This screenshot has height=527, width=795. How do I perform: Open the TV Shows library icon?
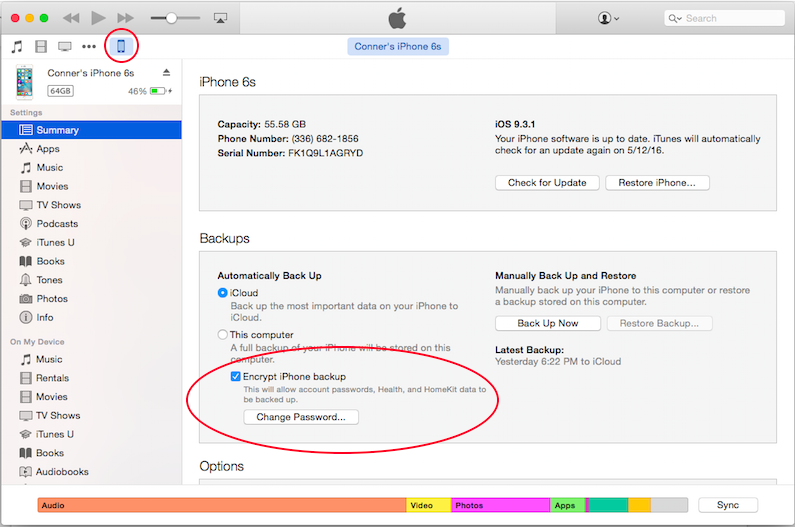[65, 47]
